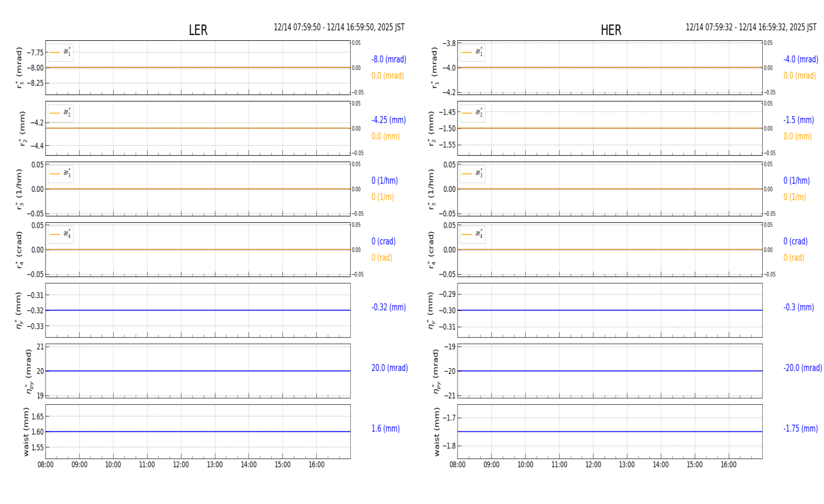
Task: Select the LER orange 0 (rad) value
Action: coord(382,258)
